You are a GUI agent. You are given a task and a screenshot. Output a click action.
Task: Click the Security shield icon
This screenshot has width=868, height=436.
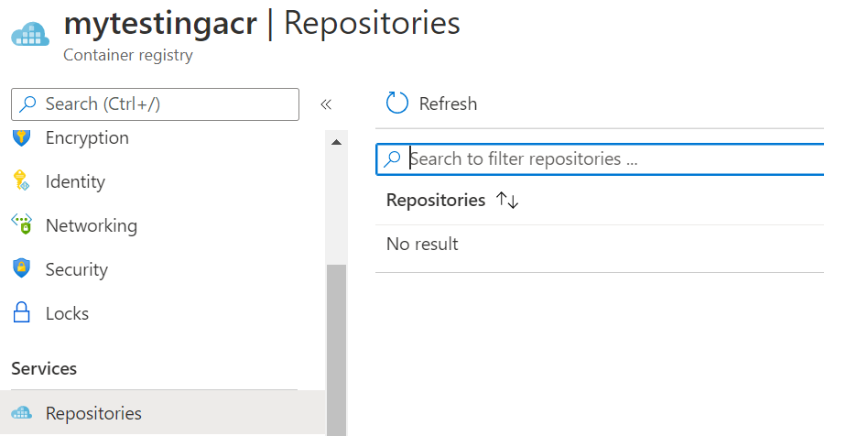[21, 269]
